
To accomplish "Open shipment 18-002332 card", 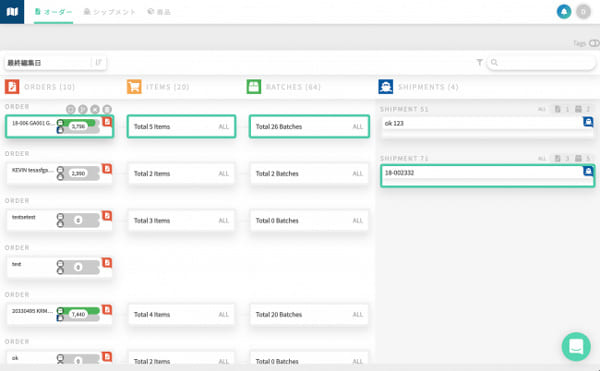I will click(x=488, y=176).
